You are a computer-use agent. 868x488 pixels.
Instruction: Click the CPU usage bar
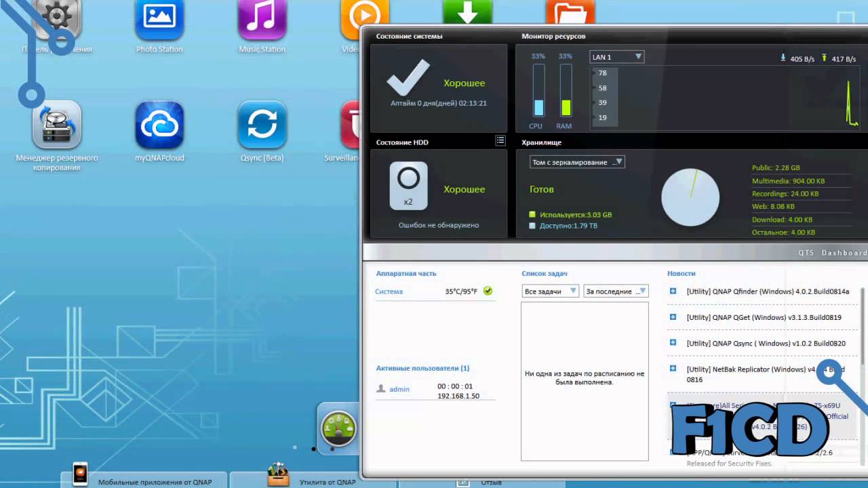point(538,90)
